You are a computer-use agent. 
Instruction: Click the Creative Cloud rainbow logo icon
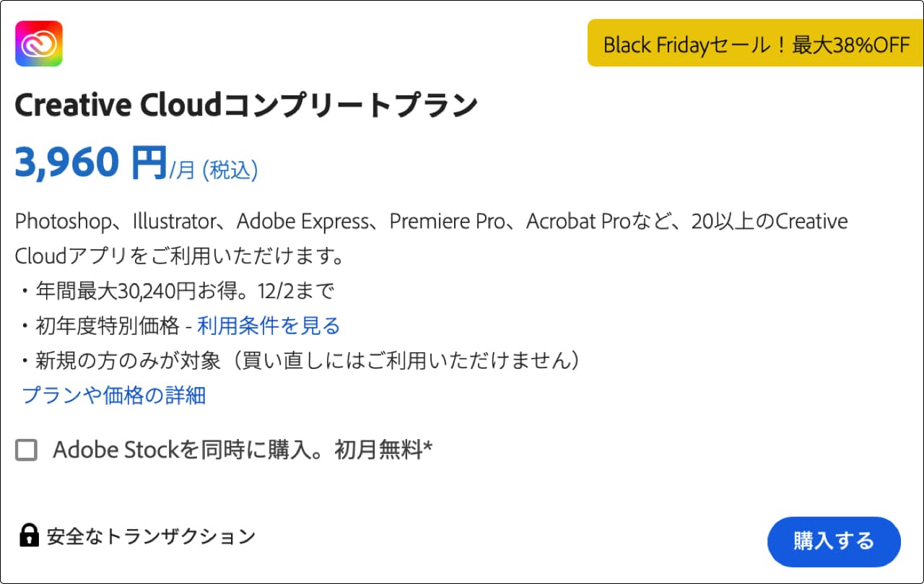click(x=39, y=43)
